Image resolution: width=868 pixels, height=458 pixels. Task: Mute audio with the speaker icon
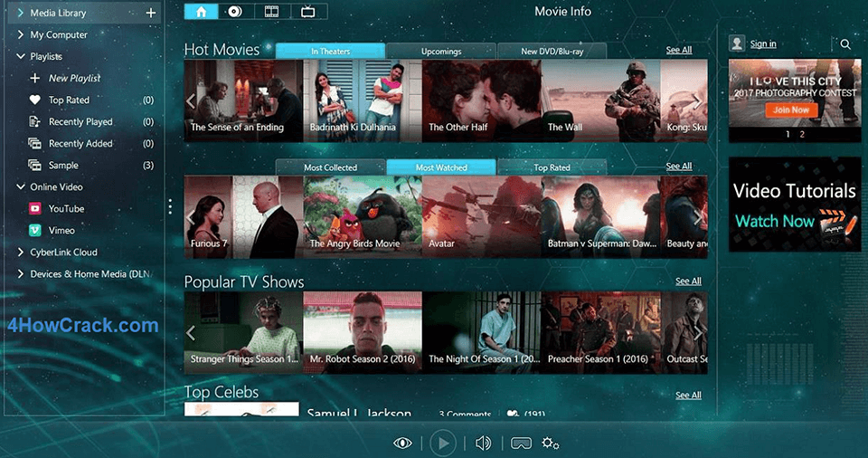484,443
